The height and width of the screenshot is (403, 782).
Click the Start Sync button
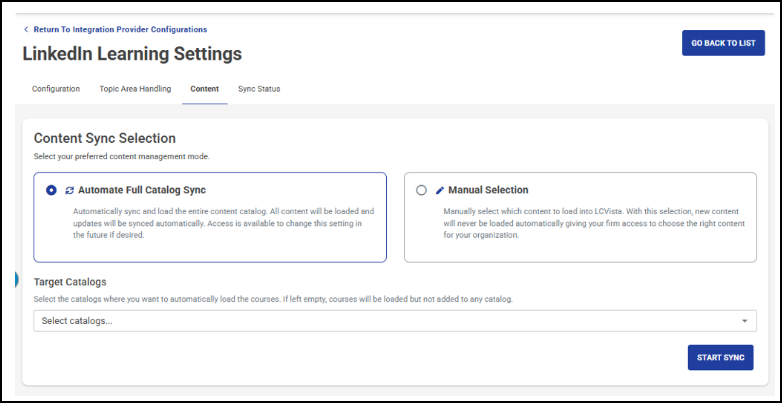coord(720,358)
